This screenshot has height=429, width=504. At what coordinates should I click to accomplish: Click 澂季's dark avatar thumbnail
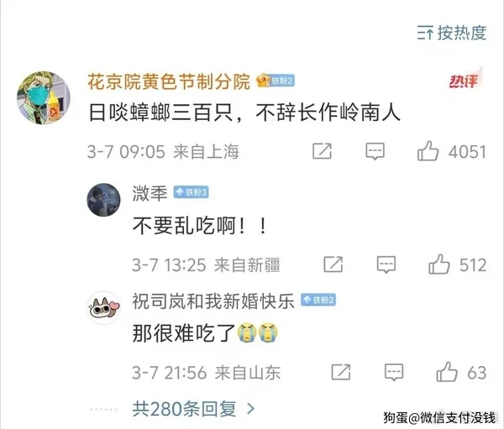coord(104,200)
